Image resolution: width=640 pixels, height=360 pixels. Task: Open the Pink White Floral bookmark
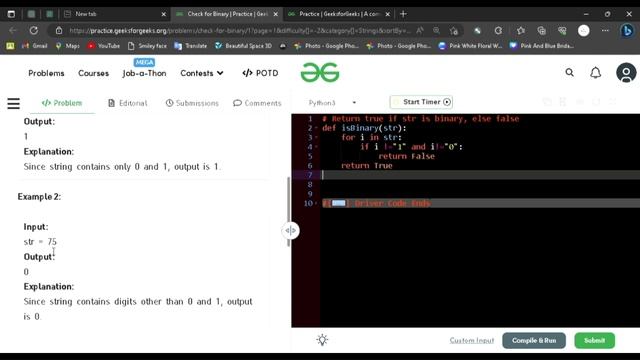[470, 46]
